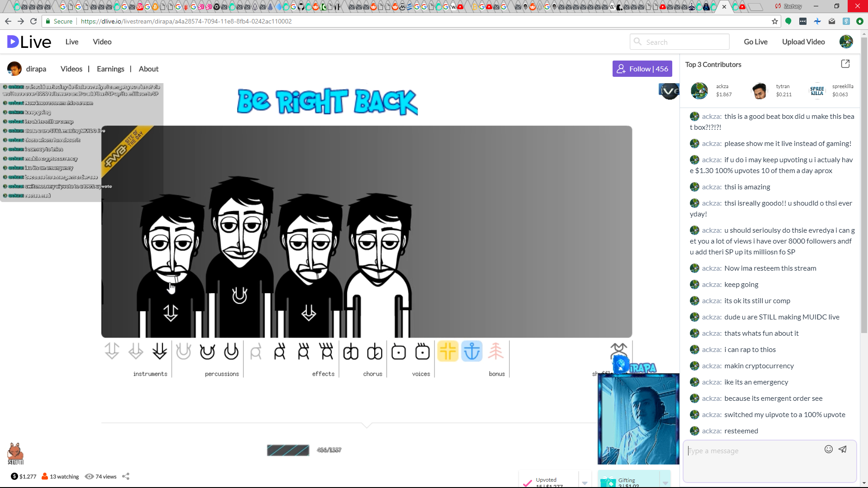Screen dimensions: 868x488
Task: Toggle Follow on dirapa's channel
Action: point(642,69)
